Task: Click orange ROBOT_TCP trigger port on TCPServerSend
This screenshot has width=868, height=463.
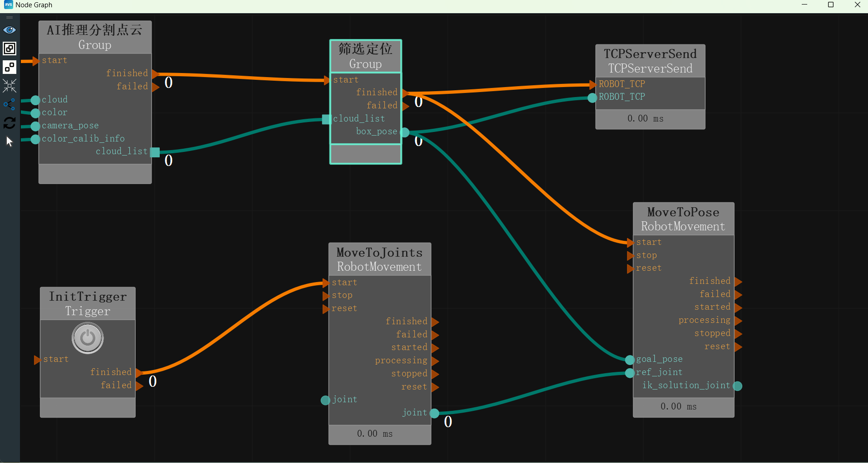Action: point(592,84)
